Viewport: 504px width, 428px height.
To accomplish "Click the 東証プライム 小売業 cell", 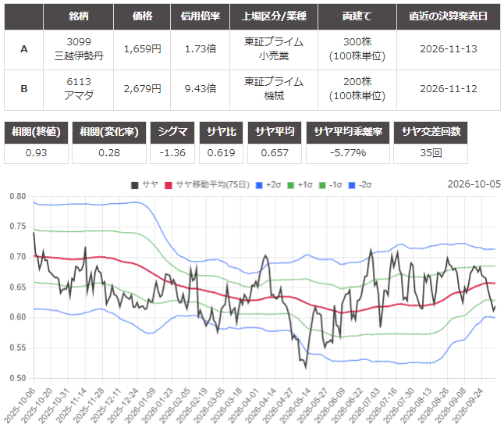I will [x=274, y=49].
